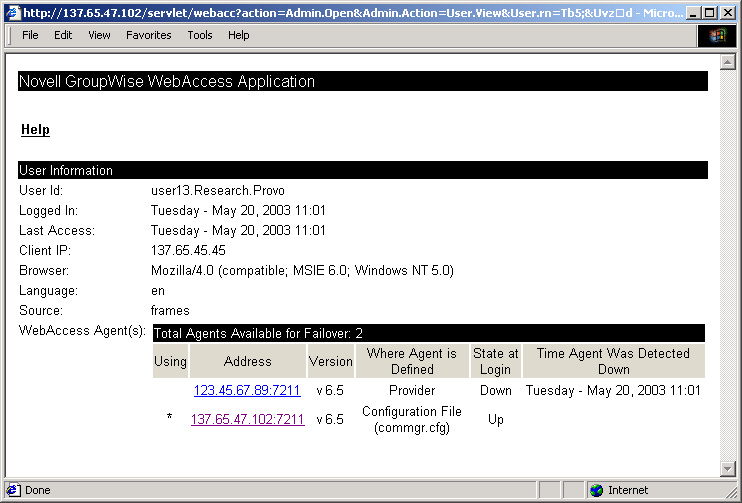The height and width of the screenshot is (503, 742).
Task: Click the Done status text
Action: (x=37, y=490)
